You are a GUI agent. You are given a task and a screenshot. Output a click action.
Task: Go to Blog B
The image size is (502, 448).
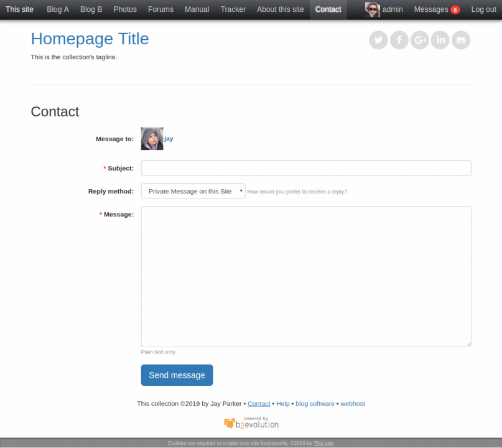point(91,9)
